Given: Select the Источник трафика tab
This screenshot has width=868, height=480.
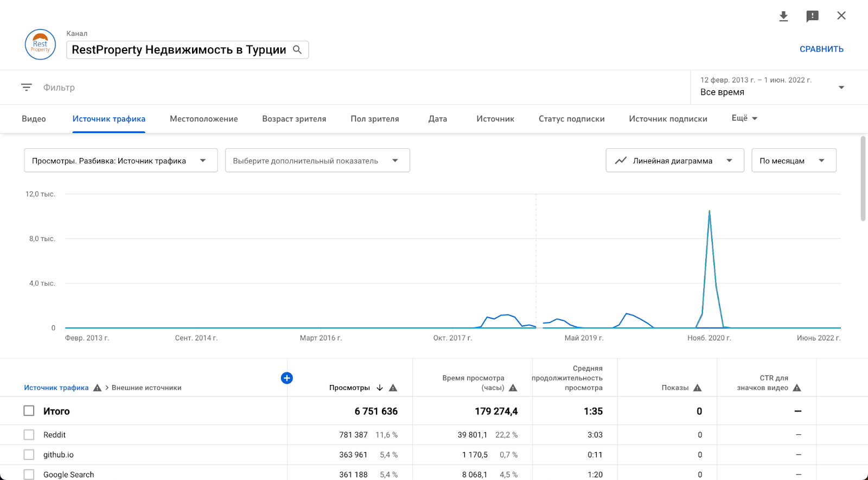Looking at the screenshot, I should click(109, 119).
